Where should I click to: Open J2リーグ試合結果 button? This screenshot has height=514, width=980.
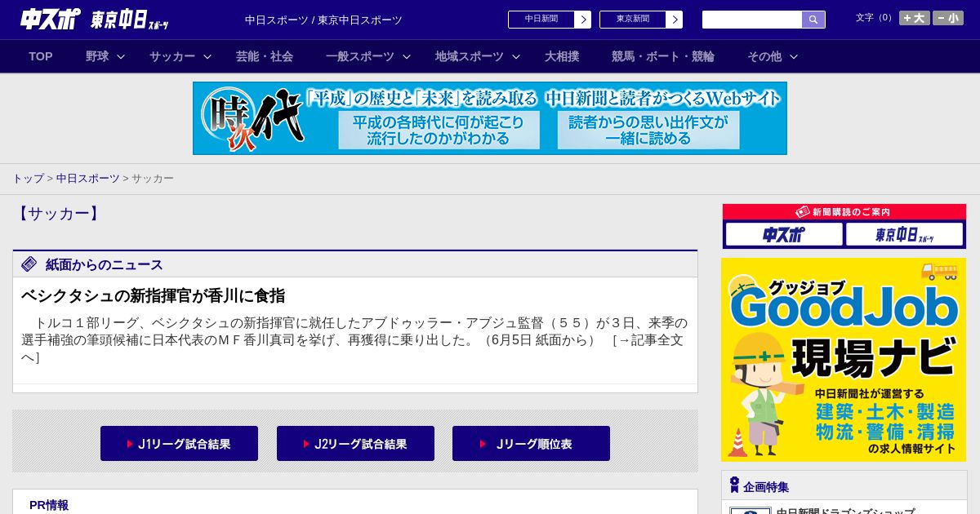point(355,444)
